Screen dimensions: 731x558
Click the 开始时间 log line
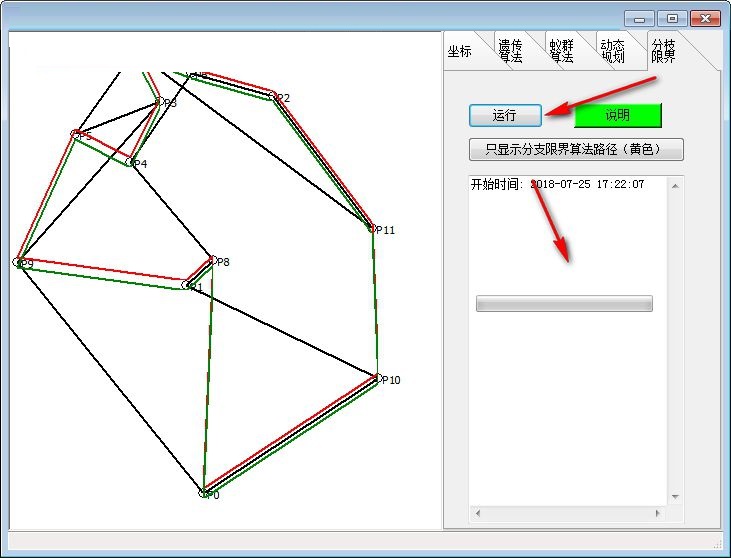[x=558, y=184]
